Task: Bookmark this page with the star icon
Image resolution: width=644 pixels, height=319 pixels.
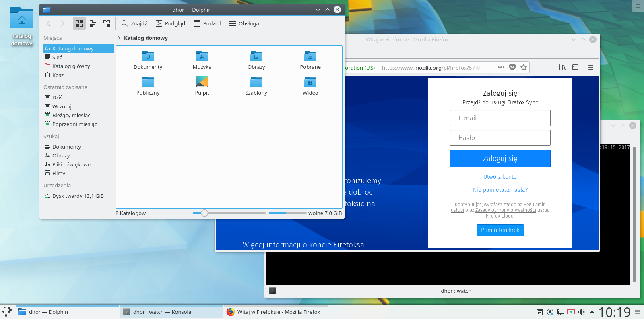Action: point(524,67)
